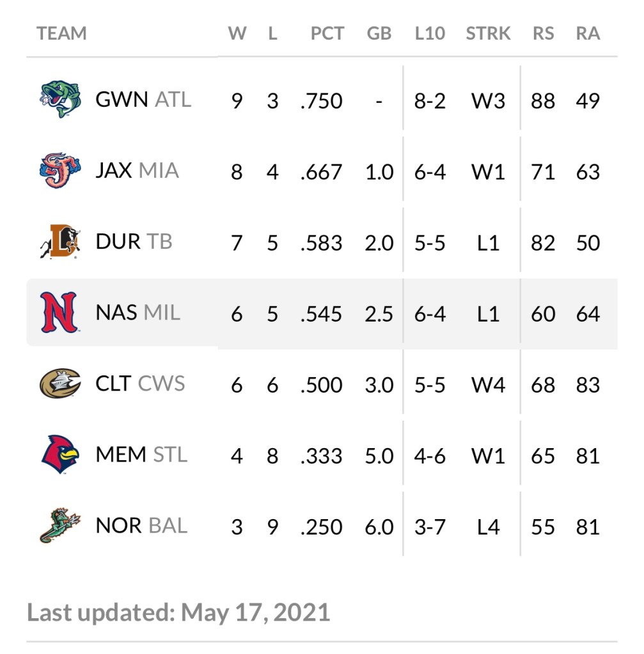Click the RA column header
Screen dimensions: 644x654
(587, 33)
